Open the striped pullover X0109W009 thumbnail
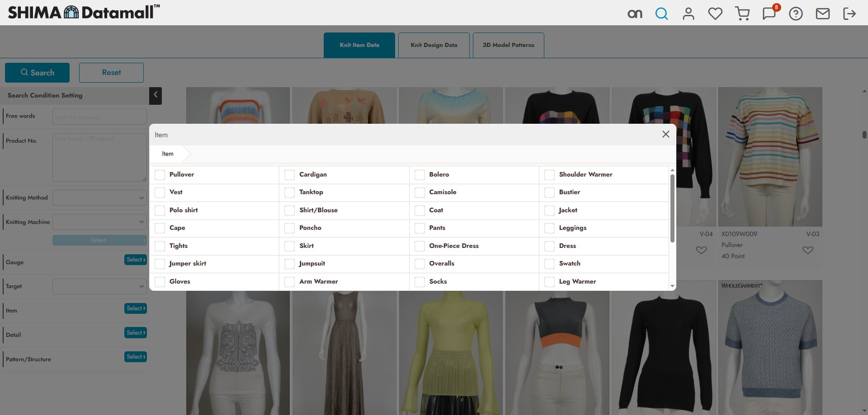This screenshot has height=415, width=868. click(x=770, y=157)
